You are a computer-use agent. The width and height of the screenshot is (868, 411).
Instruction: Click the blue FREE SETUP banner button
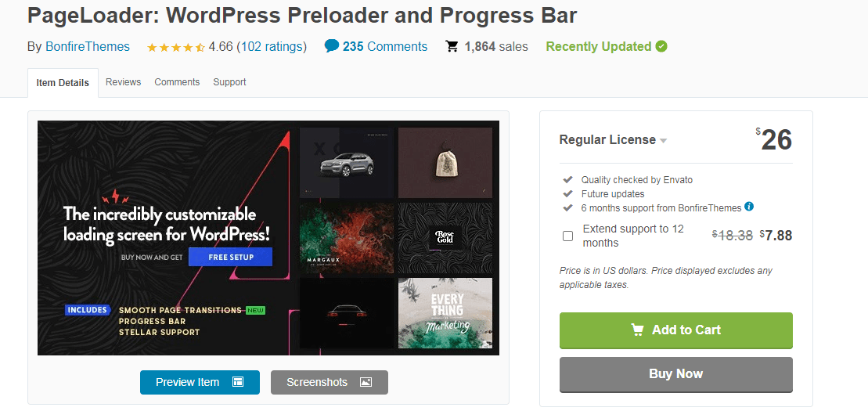pos(231,257)
